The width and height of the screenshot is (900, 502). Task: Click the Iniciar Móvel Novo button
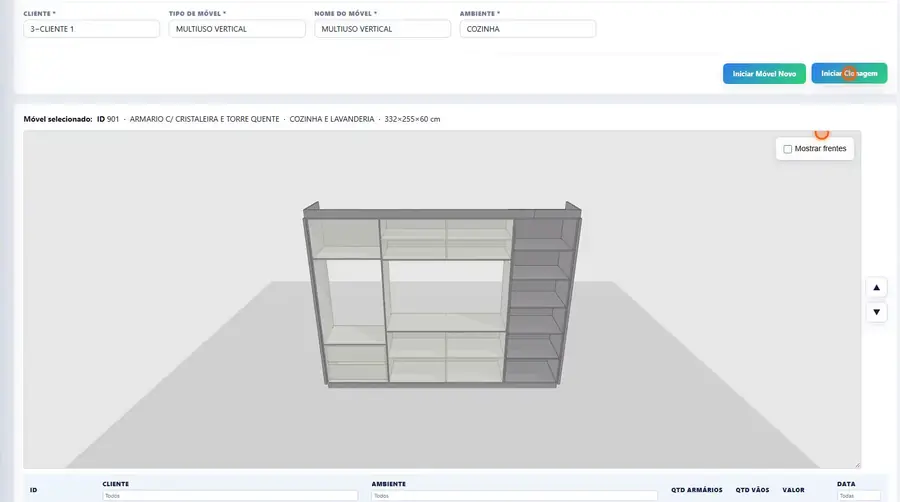(764, 73)
